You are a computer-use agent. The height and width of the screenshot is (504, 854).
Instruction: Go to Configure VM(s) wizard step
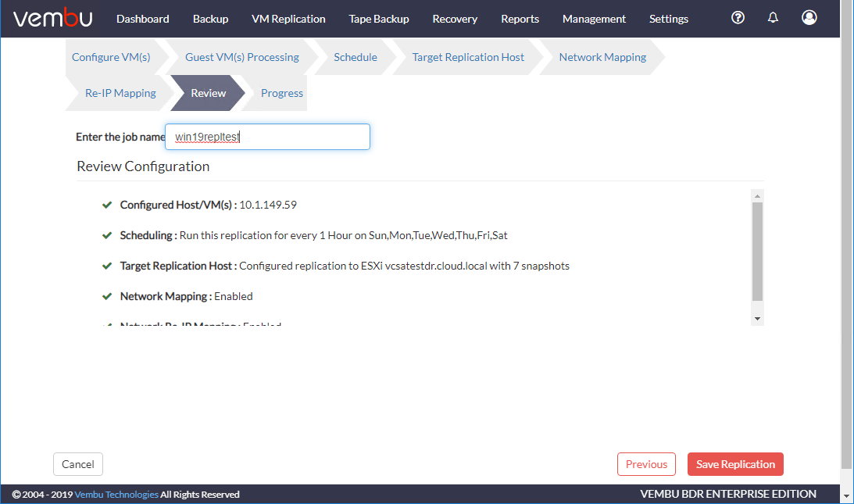(111, 57)
